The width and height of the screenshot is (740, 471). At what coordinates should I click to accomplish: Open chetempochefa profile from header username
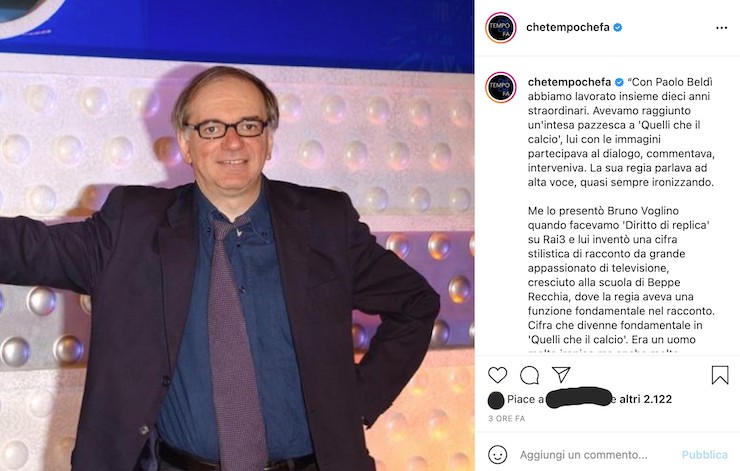568,27
